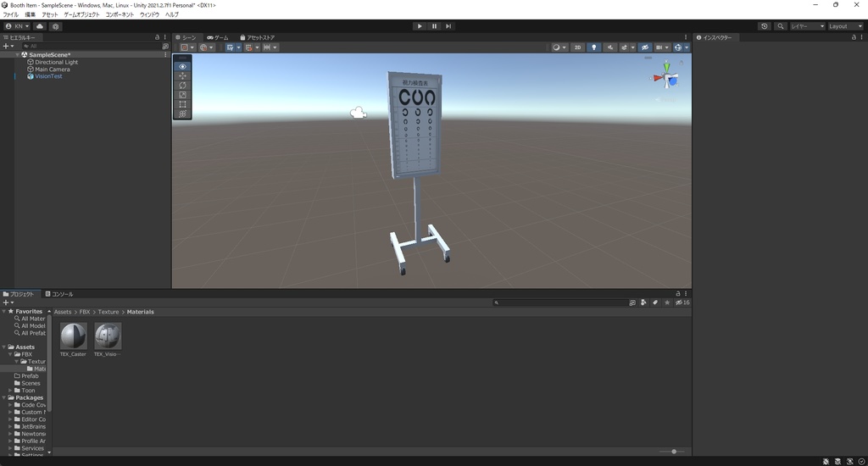Open the Project panel three-dot menu
Screen dimensions: 868x466
pyautogui.click(x=685, y=294)
